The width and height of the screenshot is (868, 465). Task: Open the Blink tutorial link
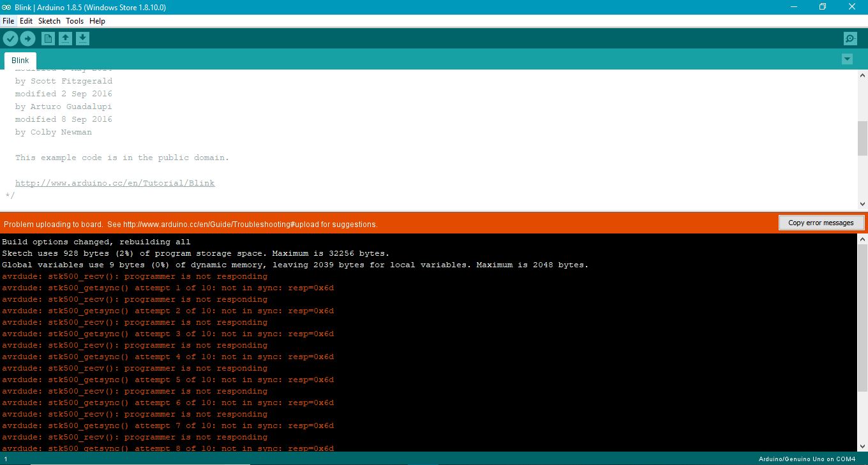(115, 182)
